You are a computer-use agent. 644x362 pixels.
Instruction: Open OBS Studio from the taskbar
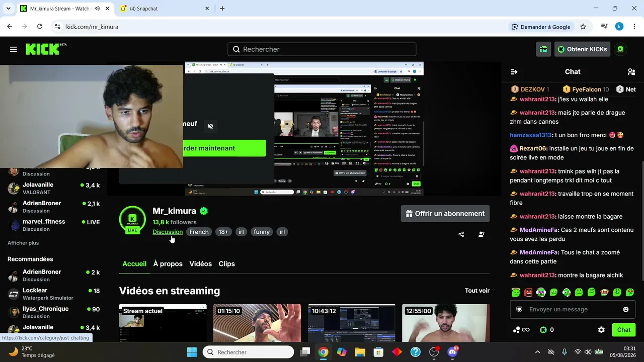[434, 352]
